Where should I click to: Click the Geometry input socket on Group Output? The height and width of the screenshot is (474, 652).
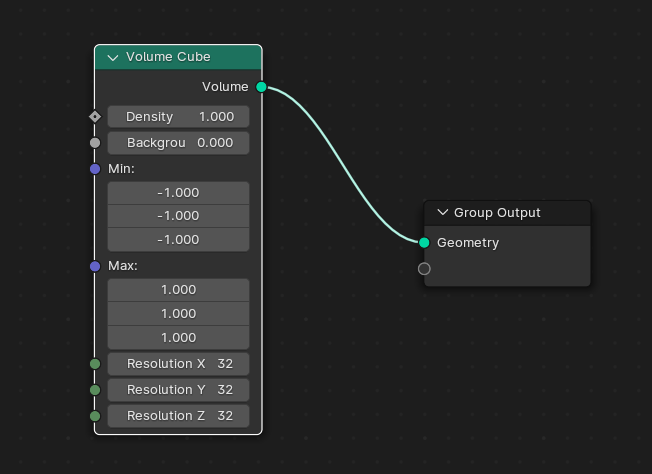click(x=424, y=243)
